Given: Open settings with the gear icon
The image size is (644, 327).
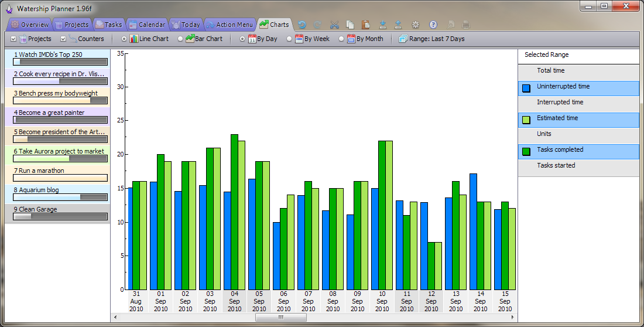Looking at the screenshot, I should click(x=416, y=25).
